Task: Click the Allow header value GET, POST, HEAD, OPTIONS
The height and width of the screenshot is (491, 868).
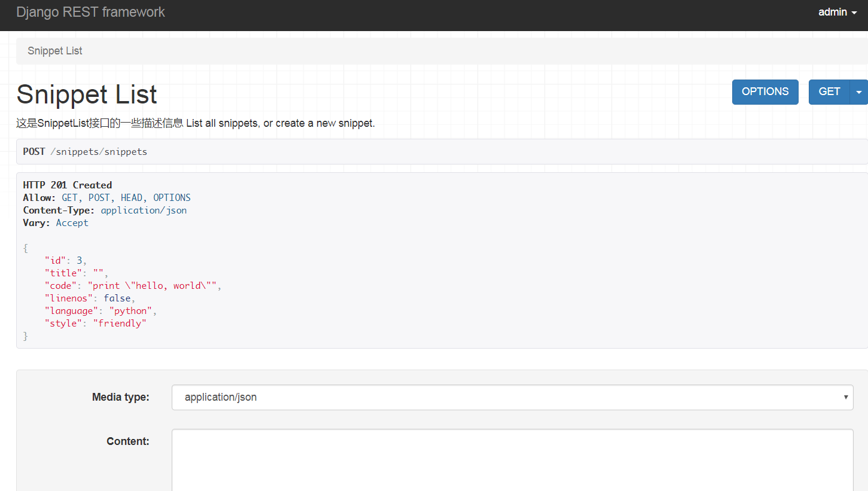Action: coord(126,197)
